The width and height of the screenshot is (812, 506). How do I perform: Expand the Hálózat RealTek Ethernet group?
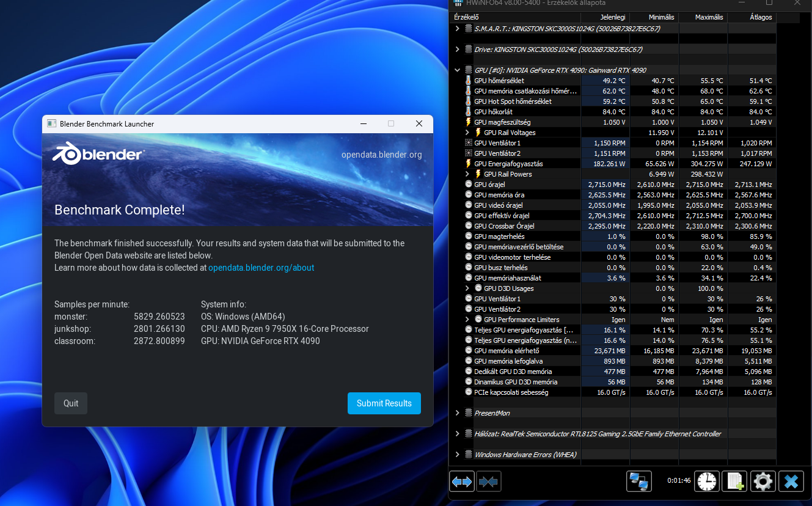pyautogui.click(x=457, y=434)
